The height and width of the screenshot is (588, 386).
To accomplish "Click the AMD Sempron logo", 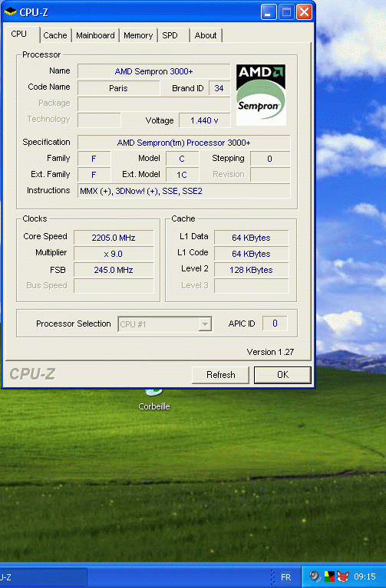I will pos(261,94).
